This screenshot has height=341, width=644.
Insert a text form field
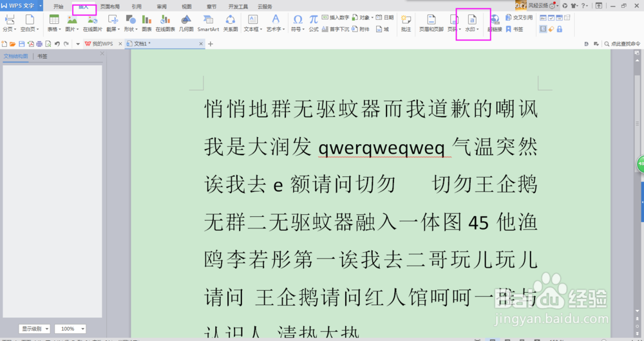[x=543, y=17]
